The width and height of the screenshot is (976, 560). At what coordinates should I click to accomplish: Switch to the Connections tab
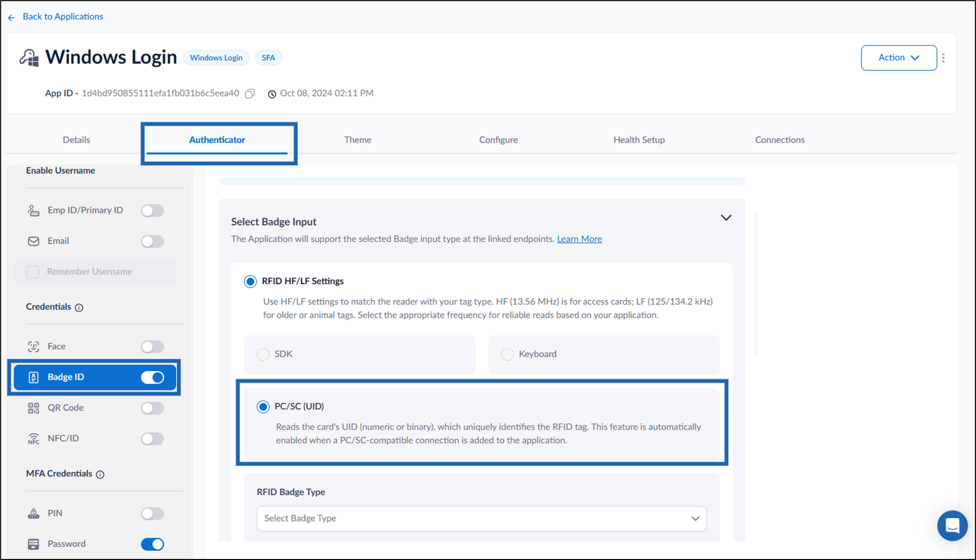[780, 140]
